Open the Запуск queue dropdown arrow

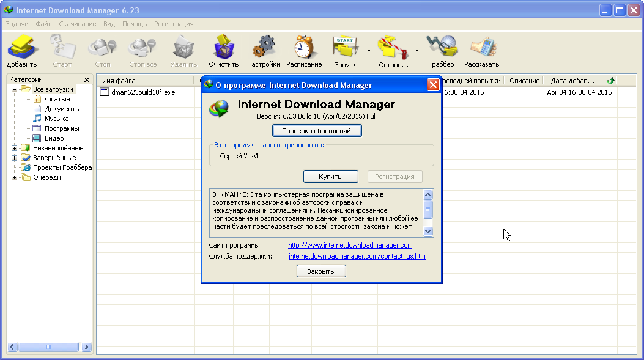[x=369, y=51]
